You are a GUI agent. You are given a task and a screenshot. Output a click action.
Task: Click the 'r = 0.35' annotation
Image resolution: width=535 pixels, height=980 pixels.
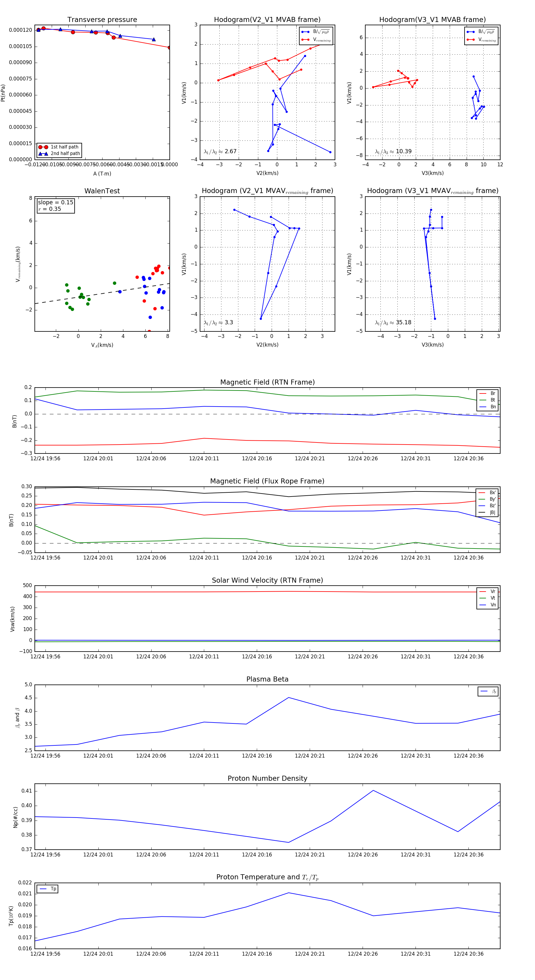(x=50, y=209)
